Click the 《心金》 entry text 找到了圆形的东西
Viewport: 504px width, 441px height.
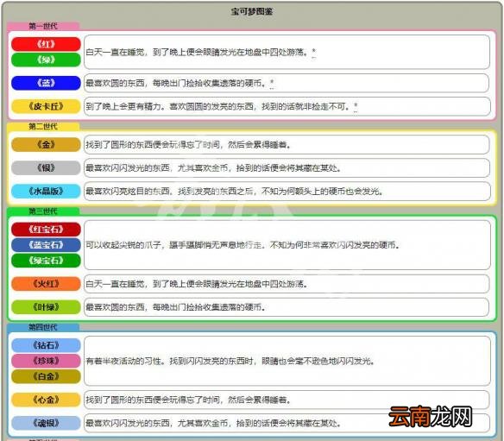(x=119, y=400)
